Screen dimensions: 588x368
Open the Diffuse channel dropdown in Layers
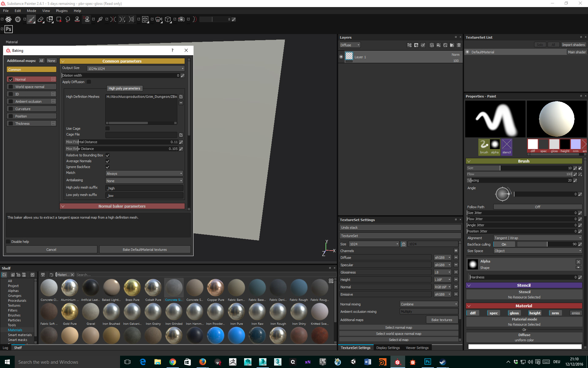pos(350,45)
